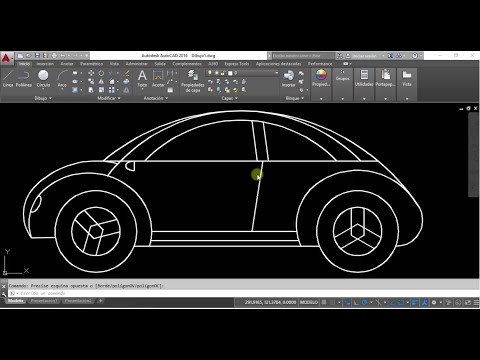Screen dimensions: 480x360
Task: Select the Polilínea tool
Action: point(24,79)
